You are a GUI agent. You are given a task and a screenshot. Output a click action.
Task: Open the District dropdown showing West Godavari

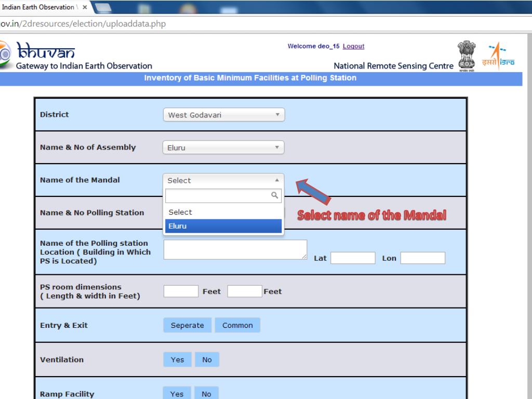coord(223,115)
